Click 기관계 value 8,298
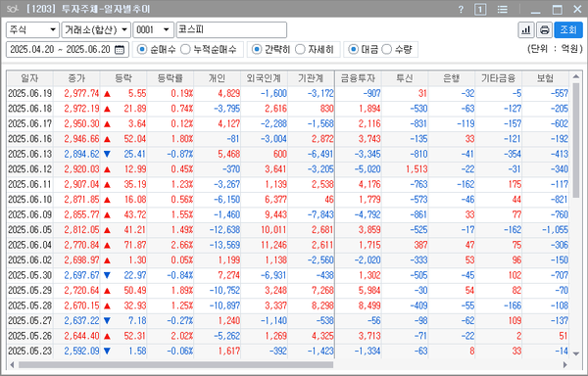588x376 pixels. pyautogui.click(x=322, y=305)
